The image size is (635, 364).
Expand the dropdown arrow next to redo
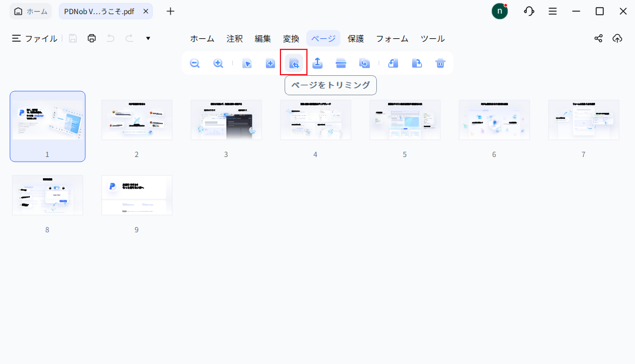[x=148, y=38]
